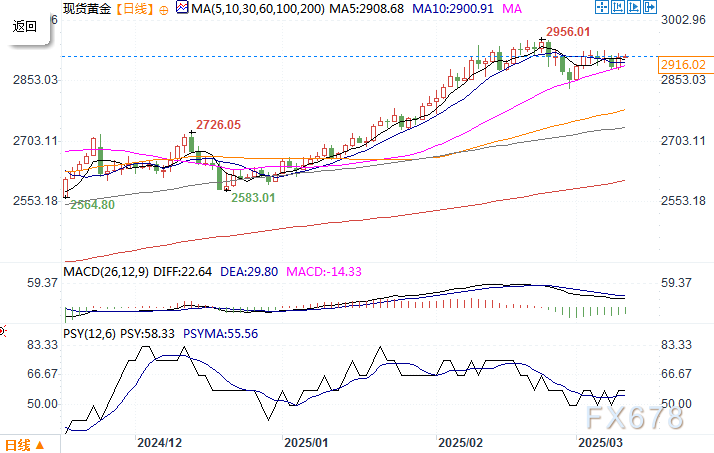Open the [日线] period selector in title
This screenshot has height=453, width=714.
(x=132, y=9)
